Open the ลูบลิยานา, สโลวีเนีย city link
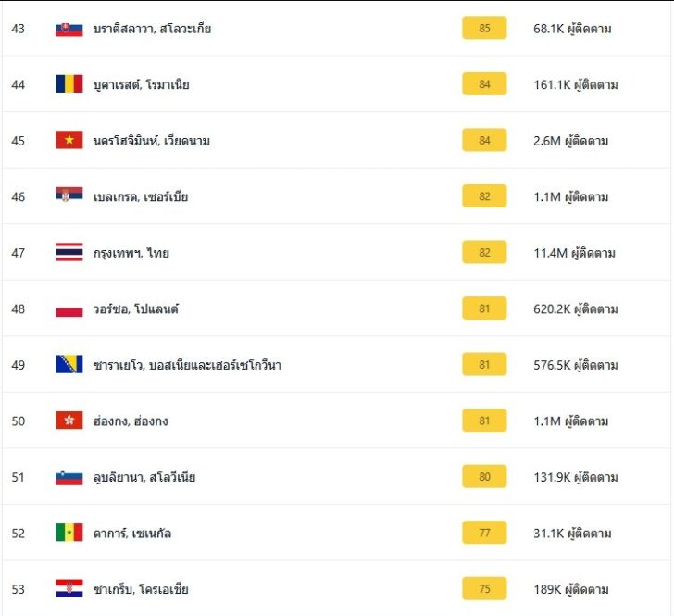This screenshot has width=674, height=616. (144, 477)
